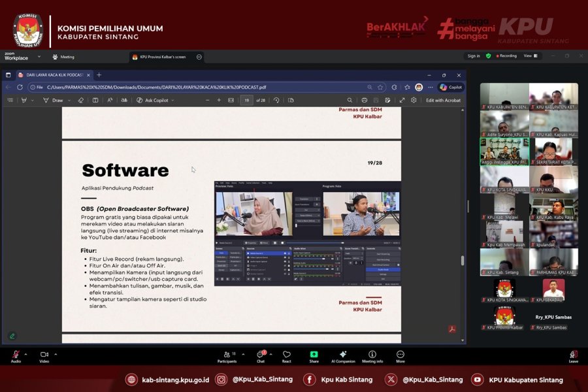Open AI Companion

(x=343, y=355)
